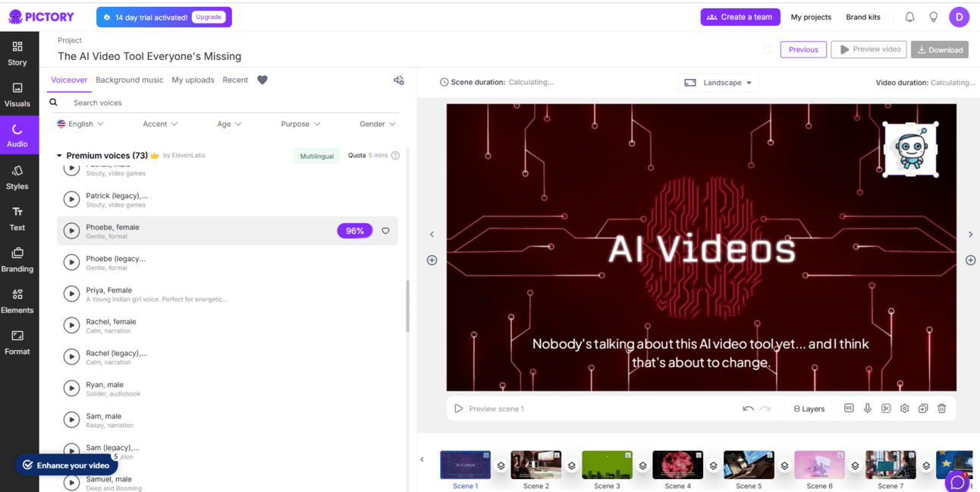This screenshot has width=980, height=492.
Task: Select the Audio sidebar item
Action: [x=17, y=136]
